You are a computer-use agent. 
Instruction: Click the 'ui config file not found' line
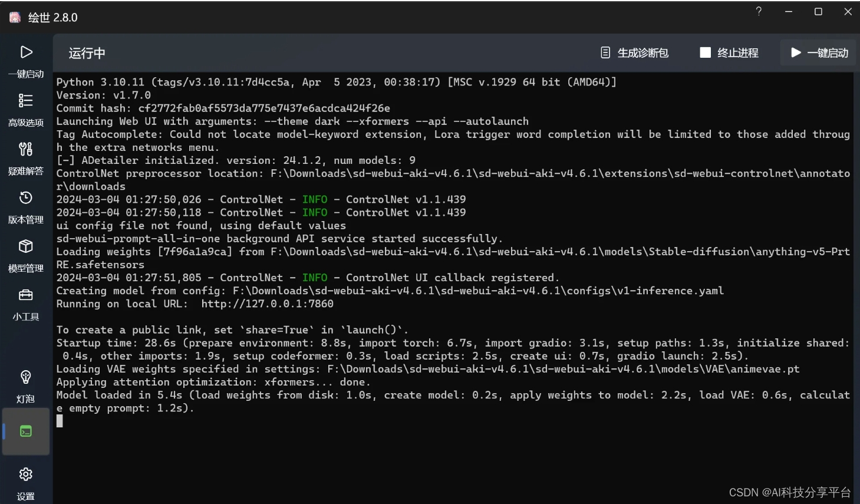click(x=201, y=225)
